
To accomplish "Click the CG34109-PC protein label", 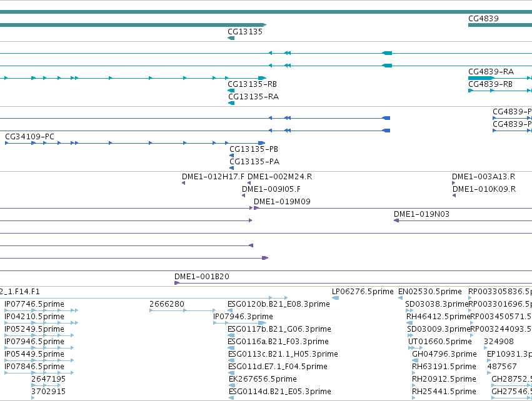I will (x=29, y=137).
